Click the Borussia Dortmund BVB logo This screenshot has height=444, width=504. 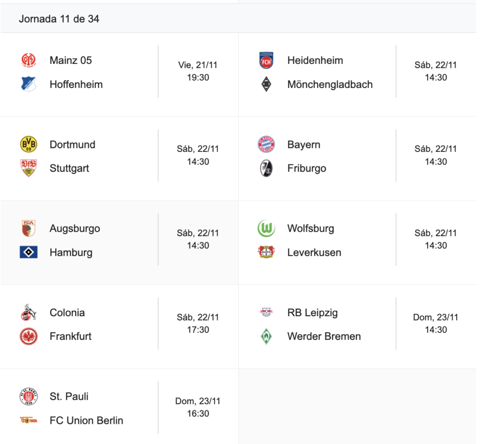click(x=28, y=145)
